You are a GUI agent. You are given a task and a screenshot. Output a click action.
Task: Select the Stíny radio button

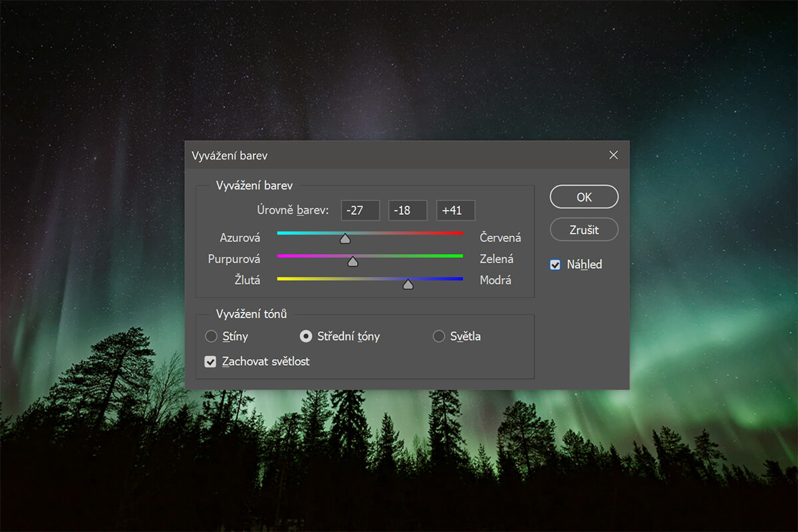[x=211, y=336]
